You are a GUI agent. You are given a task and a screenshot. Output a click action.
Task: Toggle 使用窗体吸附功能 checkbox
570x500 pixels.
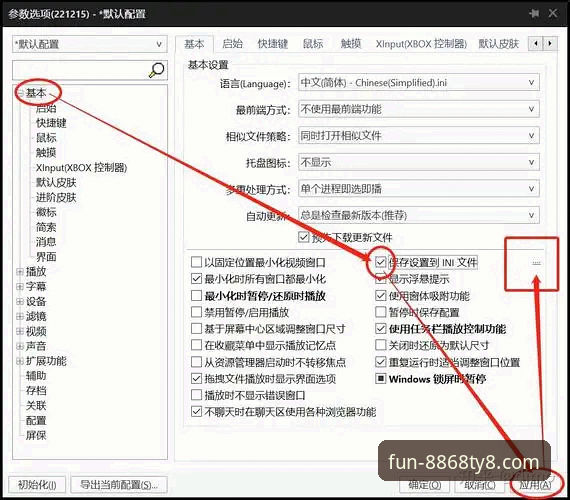(381, 296)
